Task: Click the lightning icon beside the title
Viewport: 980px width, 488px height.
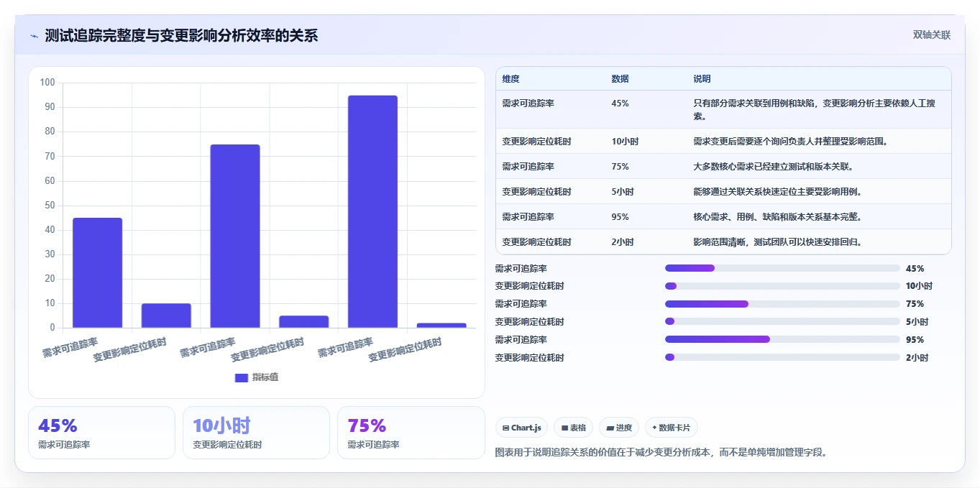Action: 34,36
